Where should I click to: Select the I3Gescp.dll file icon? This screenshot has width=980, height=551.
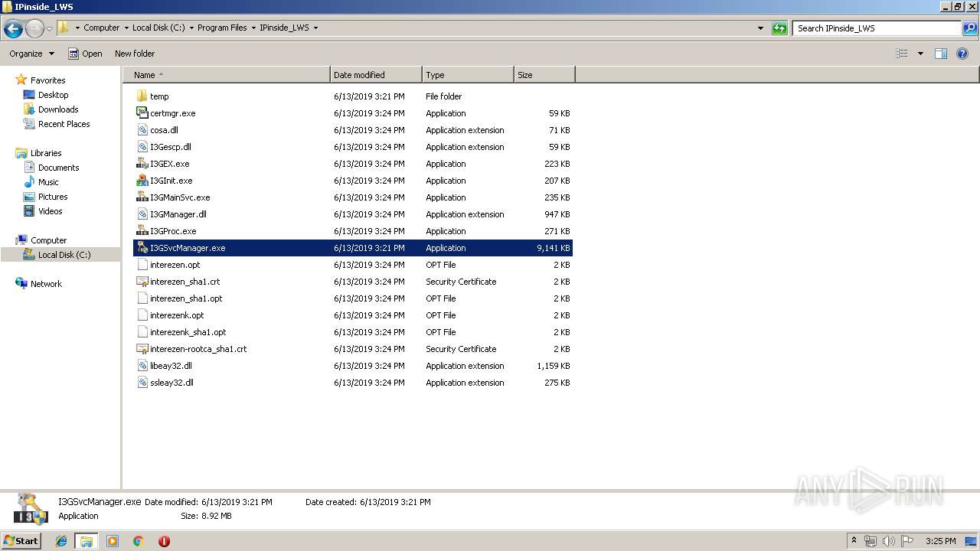[142, 147]
